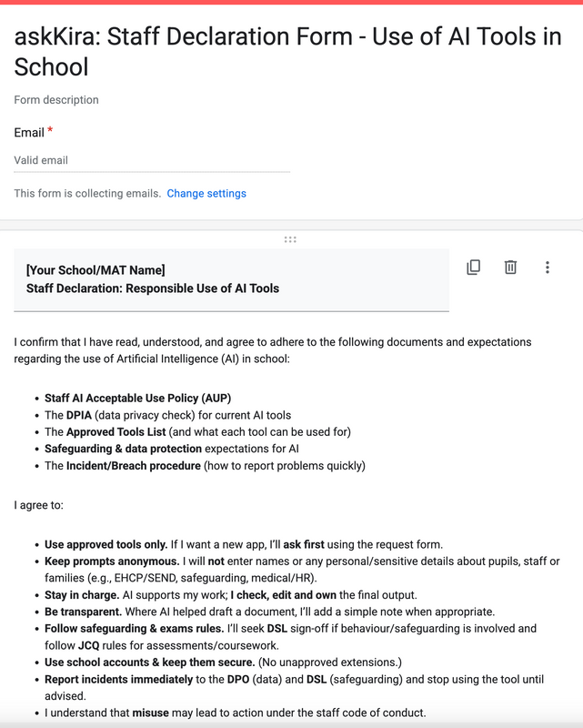
Task: Click the Email question label
Action: [x=29, y=133]
